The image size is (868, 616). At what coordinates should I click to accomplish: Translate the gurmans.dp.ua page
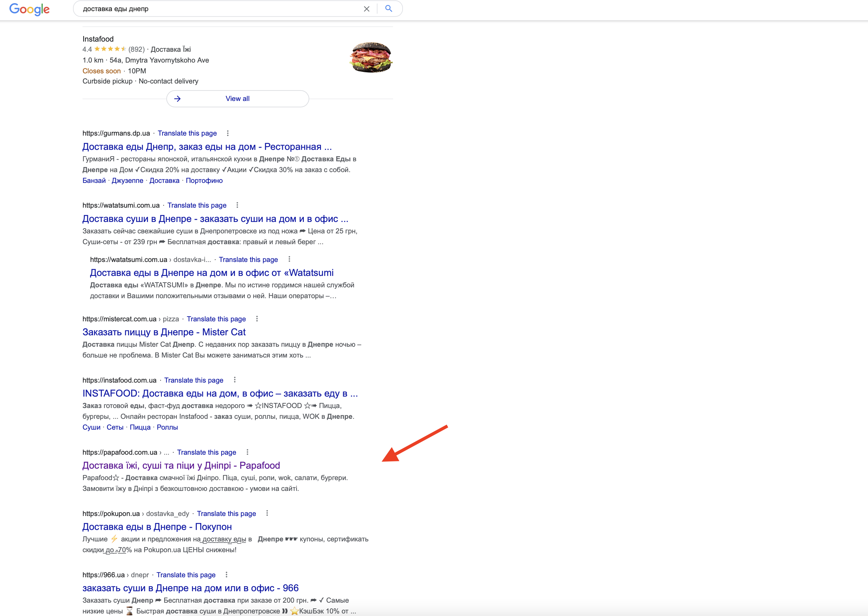point(187,133)
